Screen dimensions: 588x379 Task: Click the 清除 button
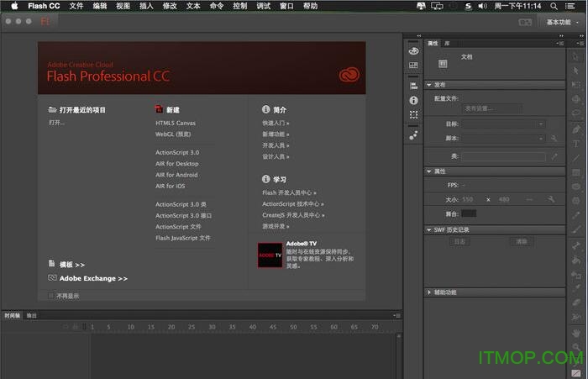pyautogui.click(x=522, y=242)
